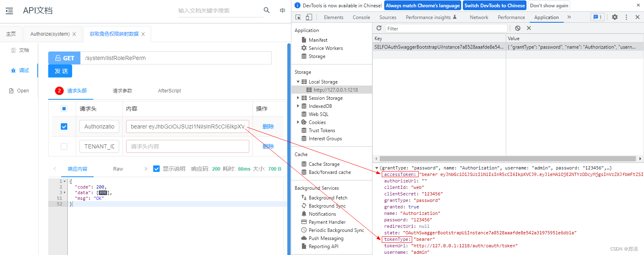Expand the IndexedDB node
644x255 pixels.
coord(298,106)
